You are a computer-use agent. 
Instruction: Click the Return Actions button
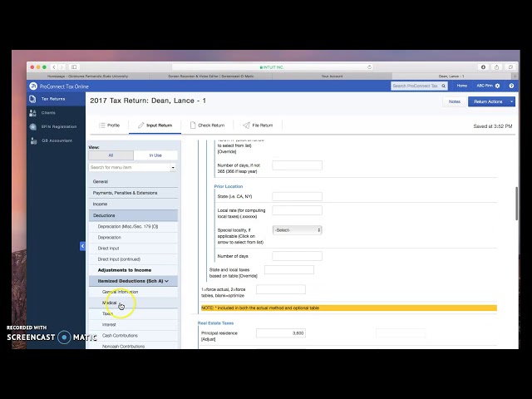click(488, 101)
